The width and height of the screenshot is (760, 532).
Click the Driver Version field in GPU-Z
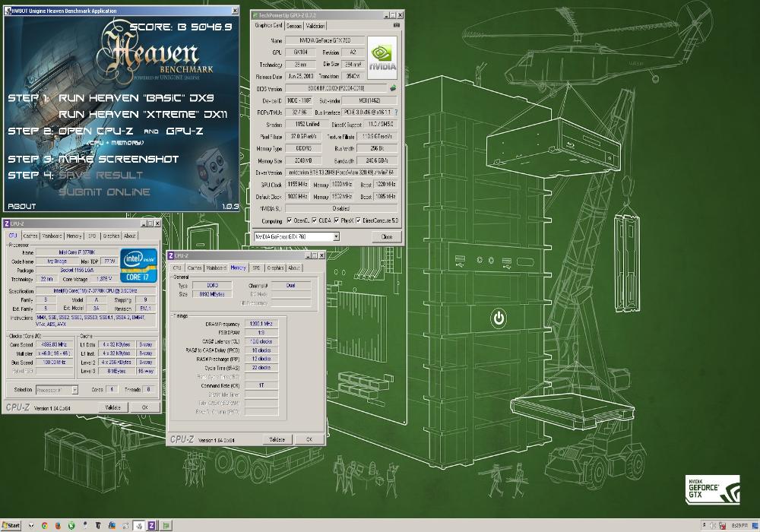(341, 172)
